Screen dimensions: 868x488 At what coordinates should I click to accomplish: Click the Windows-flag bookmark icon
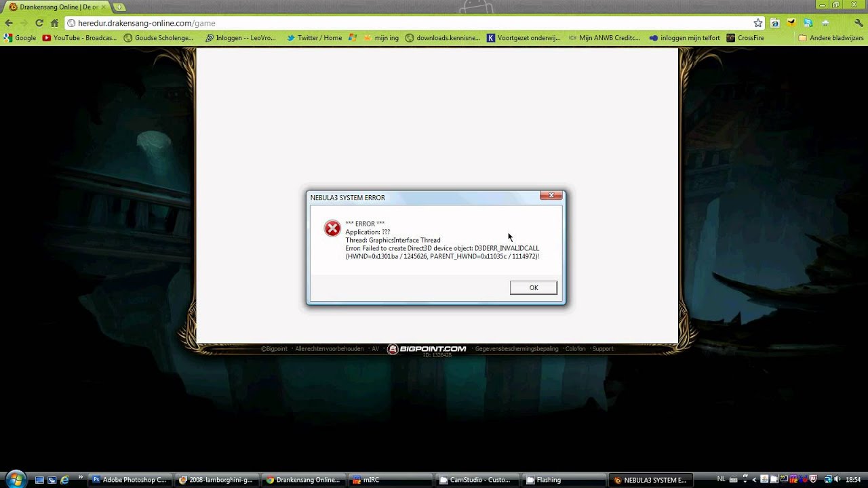click(353, 38)
